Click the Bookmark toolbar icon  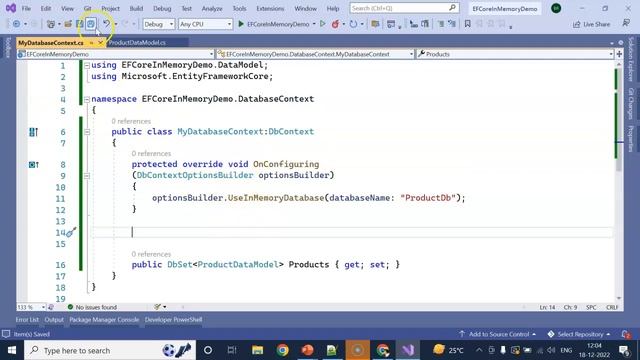468,24
